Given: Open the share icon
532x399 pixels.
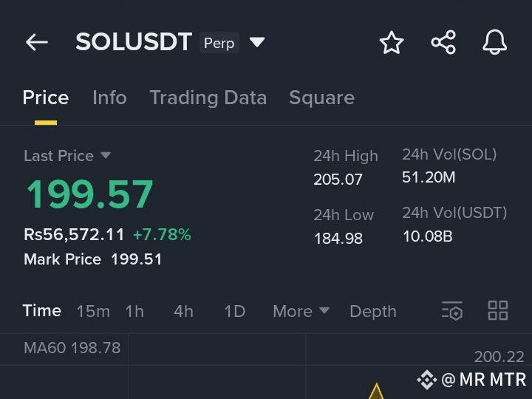Looking at the screenshot, I should (x=443, y=42).
